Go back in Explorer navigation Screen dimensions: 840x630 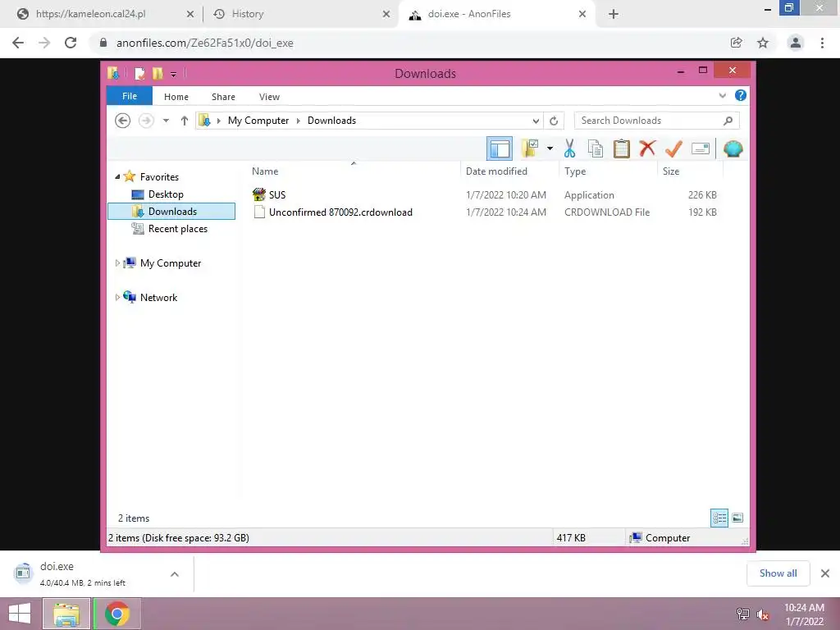click(123, 121)
